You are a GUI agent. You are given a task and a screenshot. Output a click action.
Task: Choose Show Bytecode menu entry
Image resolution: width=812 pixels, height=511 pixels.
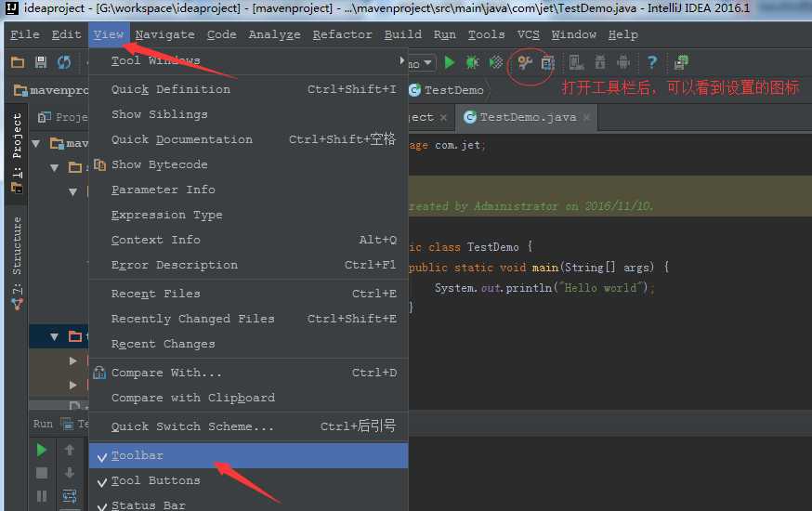(x=249, y=164)
